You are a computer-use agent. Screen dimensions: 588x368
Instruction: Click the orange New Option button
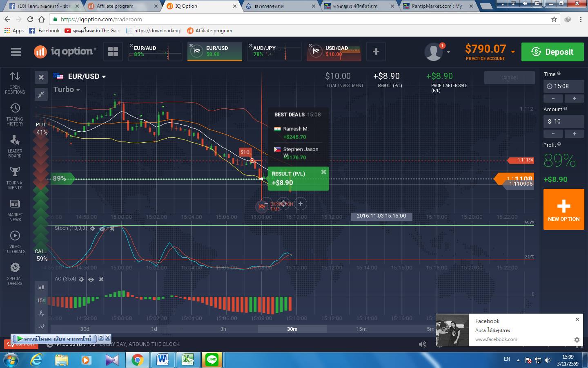tap(563, 209)
